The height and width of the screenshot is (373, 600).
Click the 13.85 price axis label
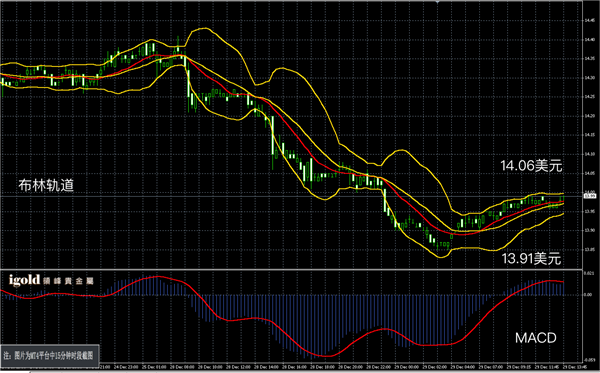pyautogui.click(x=589, y=249)
